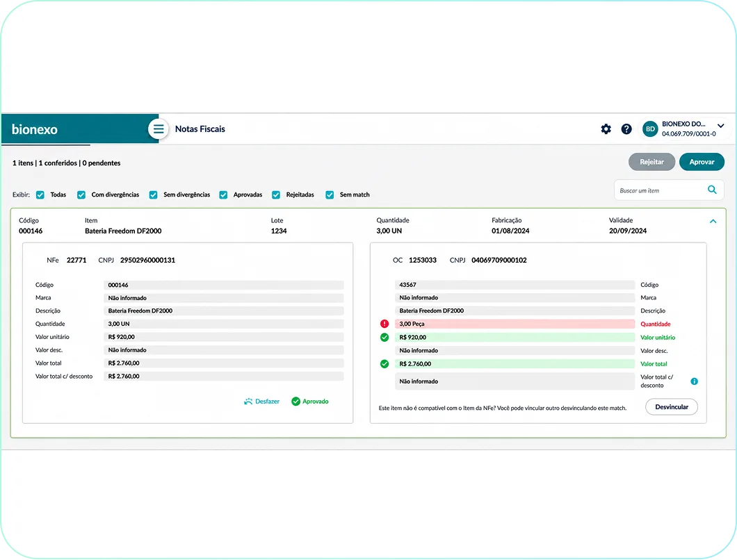Click NFe Descrição field Bateria Freedom DF2000
The width and height of the screenshot is (737, 560).
click(x=224, y=311)
